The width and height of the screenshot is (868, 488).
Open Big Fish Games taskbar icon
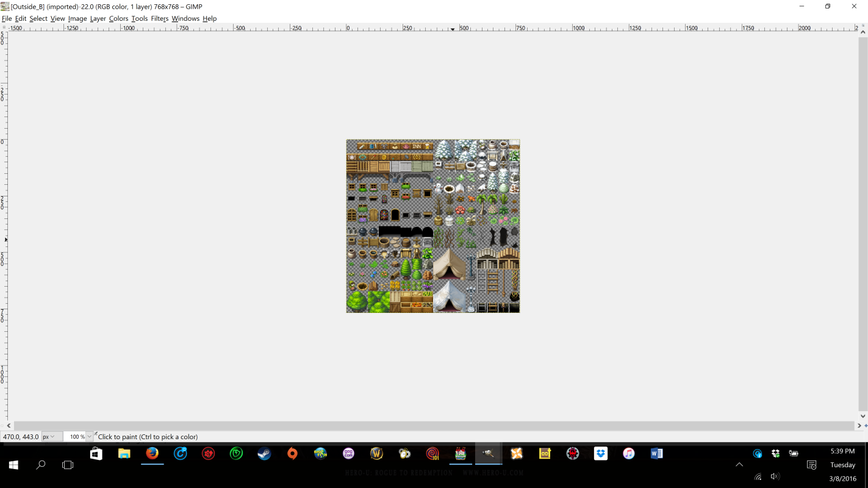pos(320,454)
